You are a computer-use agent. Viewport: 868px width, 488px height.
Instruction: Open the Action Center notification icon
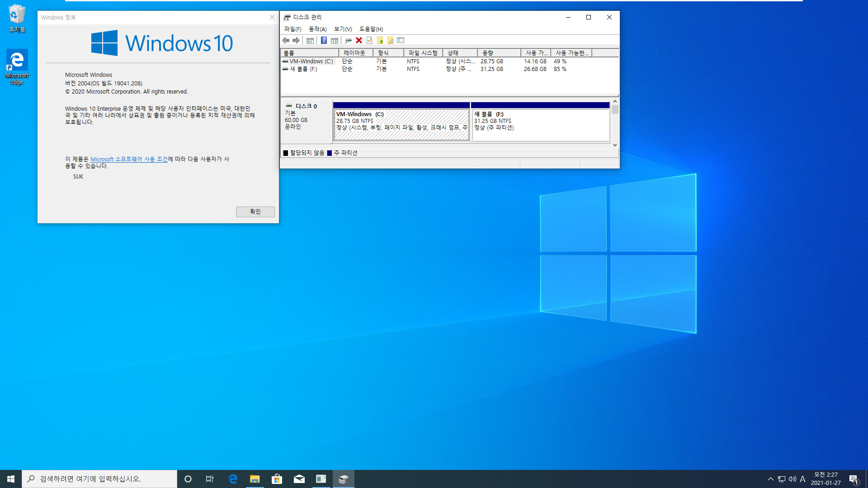854,479
